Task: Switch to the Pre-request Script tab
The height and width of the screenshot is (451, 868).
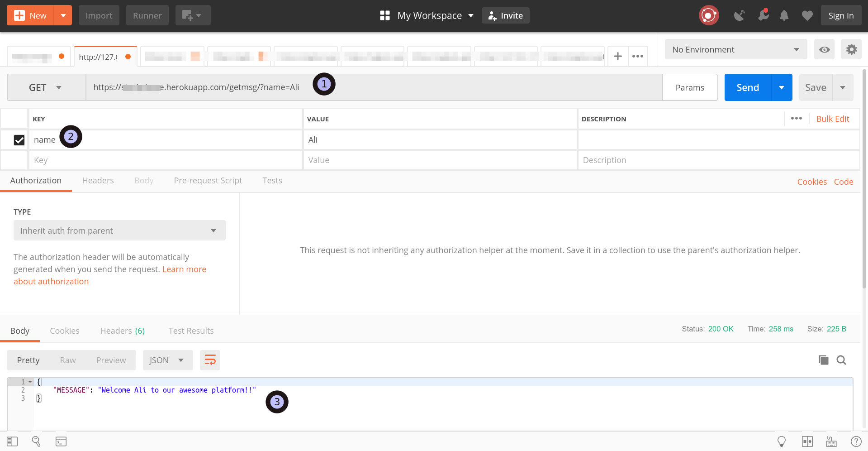Action: 208,180
